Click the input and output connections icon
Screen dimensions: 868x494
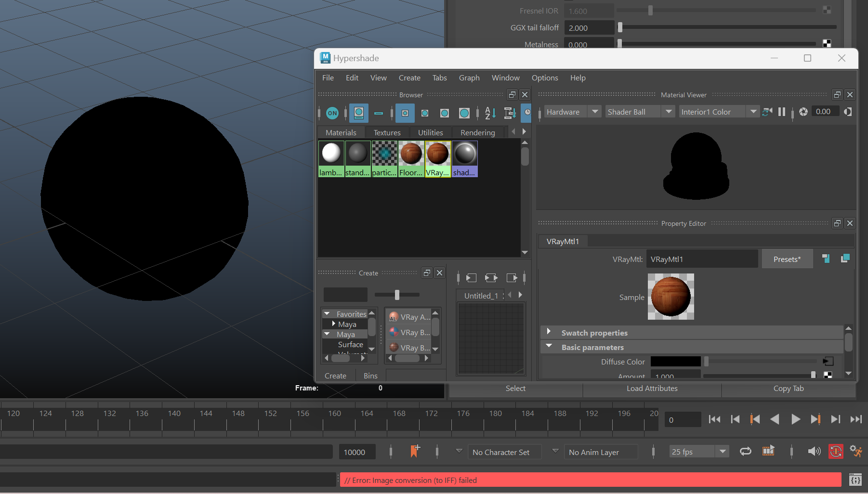point(491,278)
